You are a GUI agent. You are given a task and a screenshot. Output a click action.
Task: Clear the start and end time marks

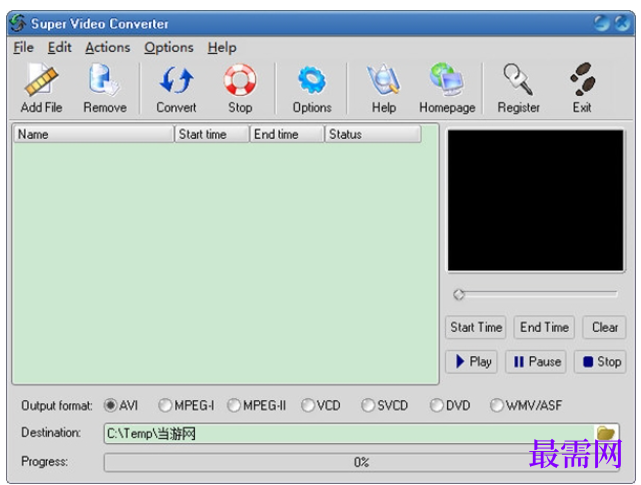coord(605,327)
